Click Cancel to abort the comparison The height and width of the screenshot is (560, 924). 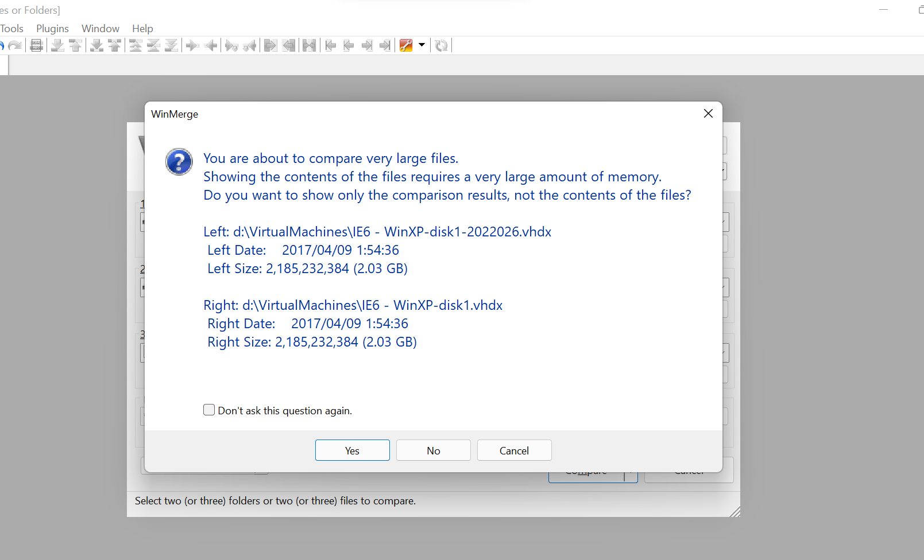point(514,450)
